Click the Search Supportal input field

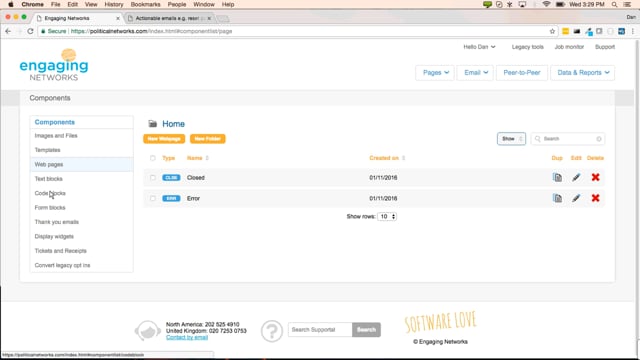[x=320, y=330]
